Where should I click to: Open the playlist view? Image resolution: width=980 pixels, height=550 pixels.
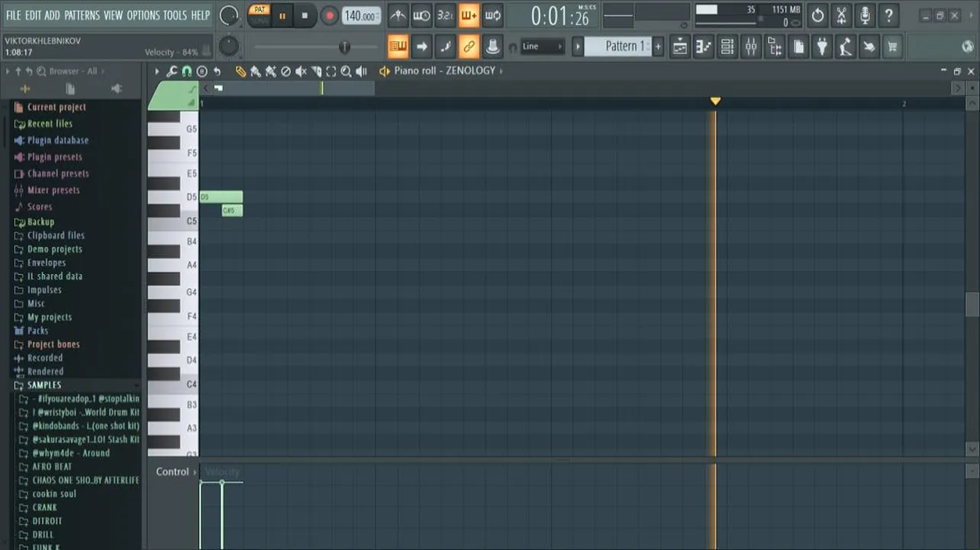tap(680, 47)
